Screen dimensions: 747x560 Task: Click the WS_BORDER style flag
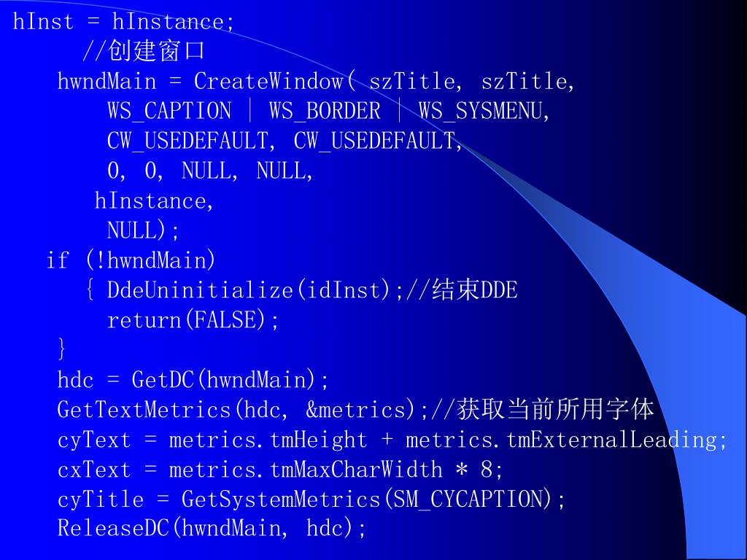pyautogui.click(x=325, y=111)
